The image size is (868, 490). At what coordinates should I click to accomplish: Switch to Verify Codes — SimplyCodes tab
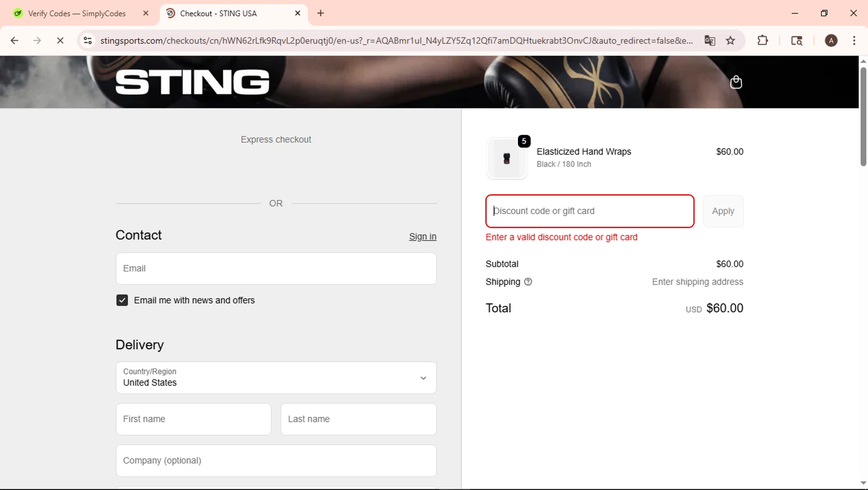[x=77, y=13]
